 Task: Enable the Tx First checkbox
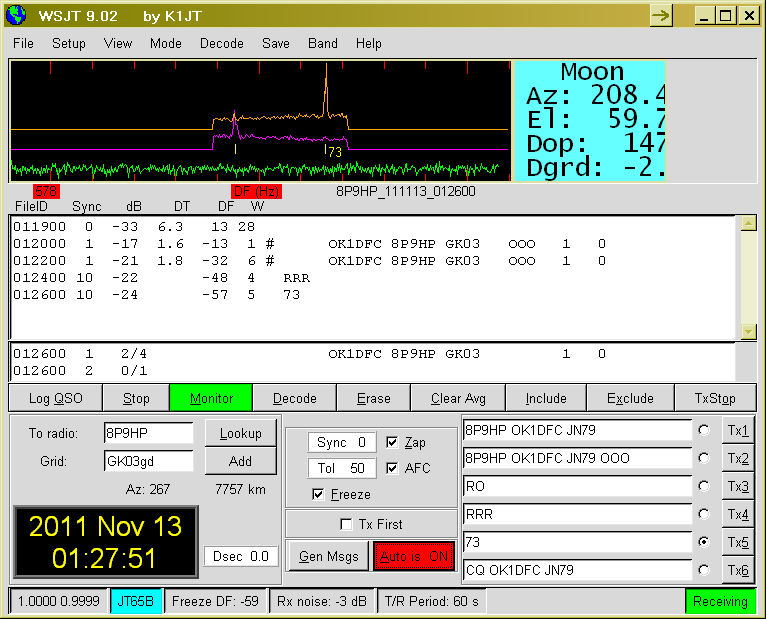[346, 524]
